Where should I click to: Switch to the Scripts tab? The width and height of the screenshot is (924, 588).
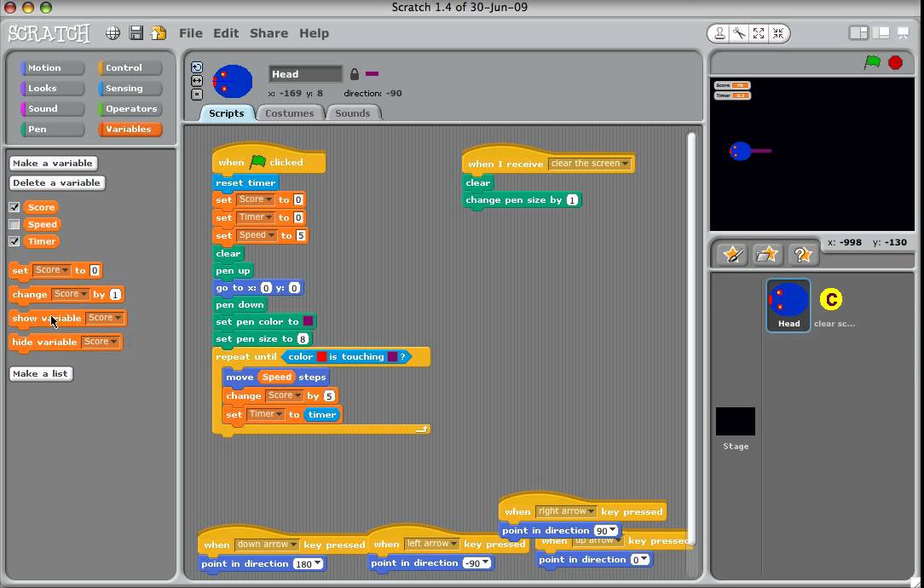click(226, 113)
